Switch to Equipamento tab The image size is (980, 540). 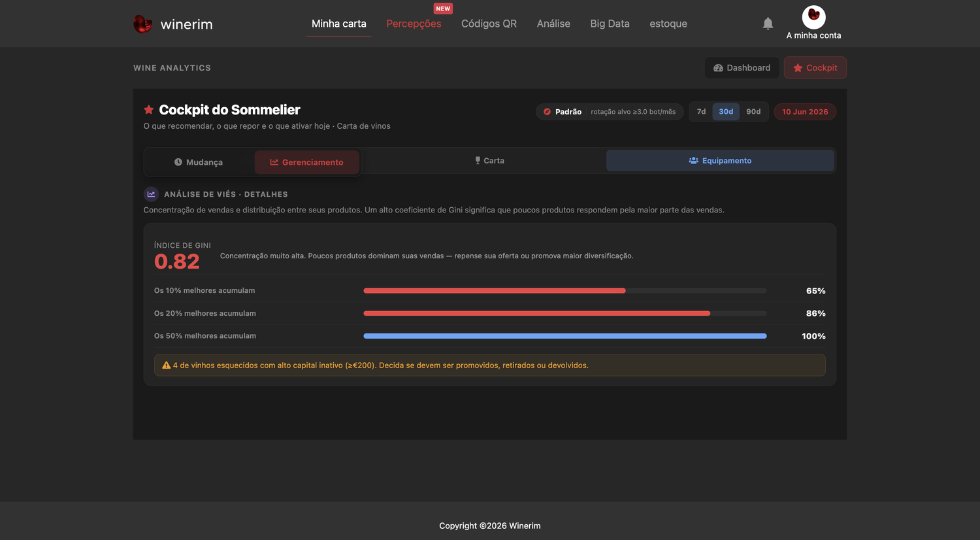click(x=720, y=161)
